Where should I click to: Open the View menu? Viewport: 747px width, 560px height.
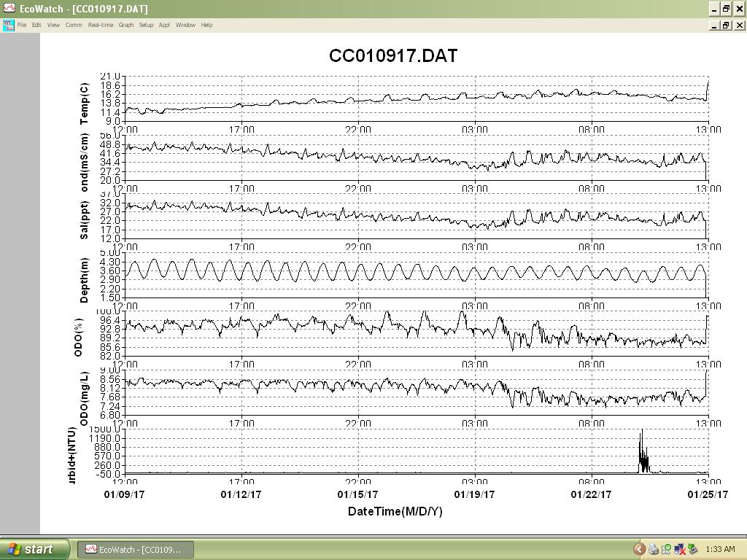pyautogui.click(x=53, y=26)
